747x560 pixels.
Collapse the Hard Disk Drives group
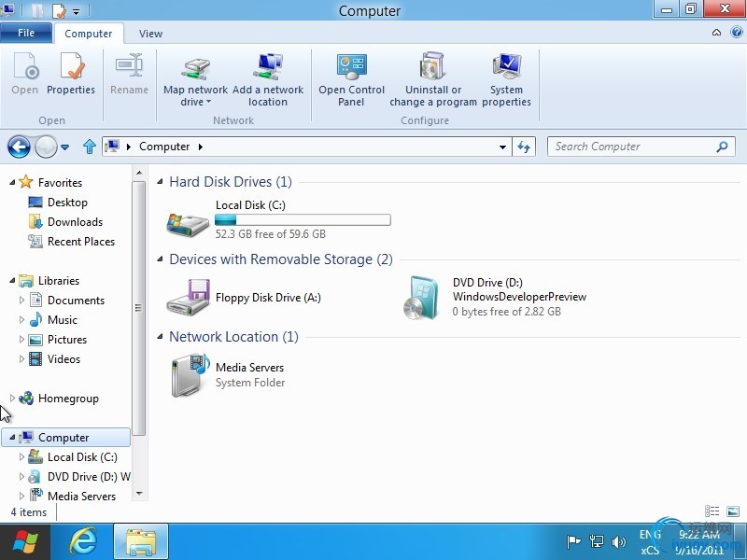tap(160, 181)
